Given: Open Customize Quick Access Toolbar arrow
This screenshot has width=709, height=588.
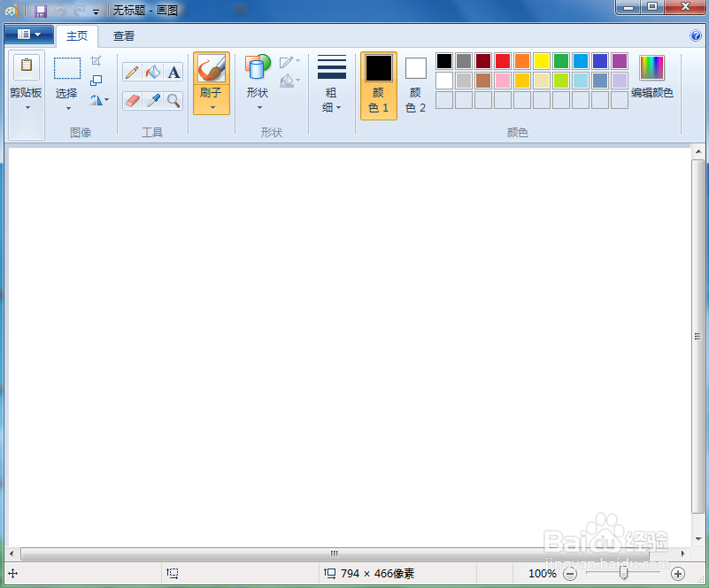Looking at the screenshot, I should point(96,12).
